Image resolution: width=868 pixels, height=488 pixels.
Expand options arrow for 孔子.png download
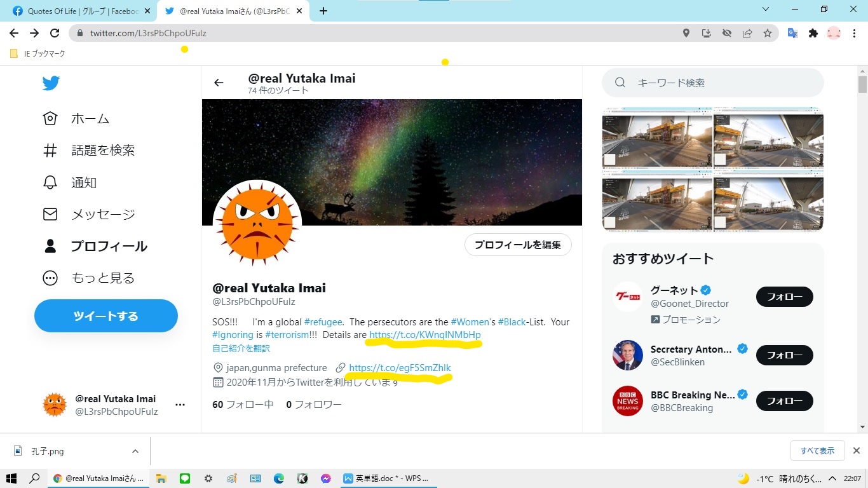135,451
